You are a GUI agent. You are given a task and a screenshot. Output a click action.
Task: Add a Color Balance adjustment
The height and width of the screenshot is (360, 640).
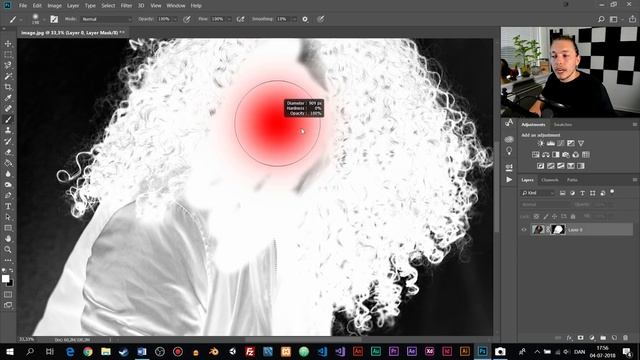click(x=546, y=155)
